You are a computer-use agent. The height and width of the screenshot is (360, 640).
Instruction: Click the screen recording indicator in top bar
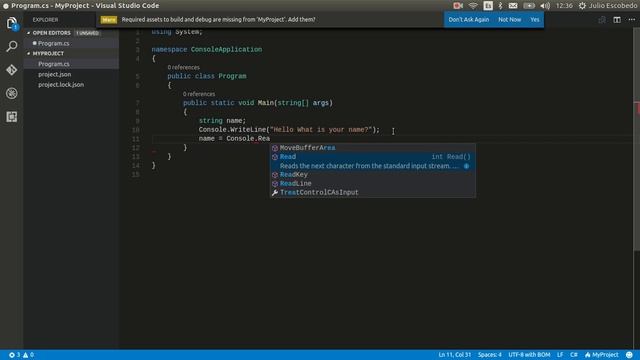point(458,6)
